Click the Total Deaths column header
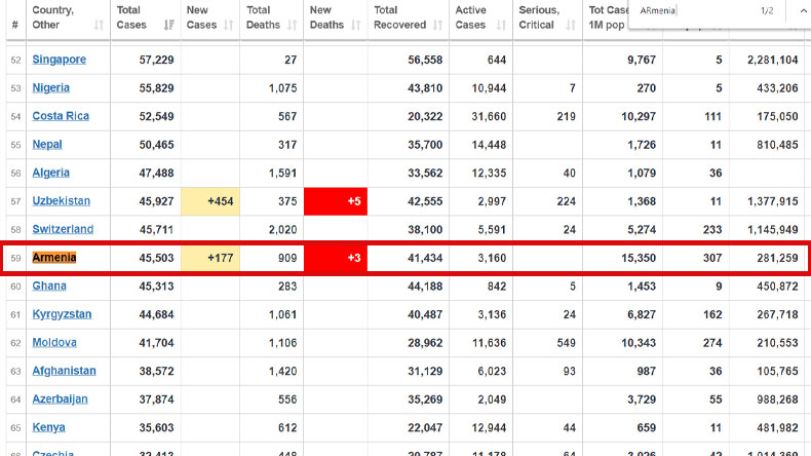Image resolution: width=811 pixels, height=456 pixels. pos(272,20)
